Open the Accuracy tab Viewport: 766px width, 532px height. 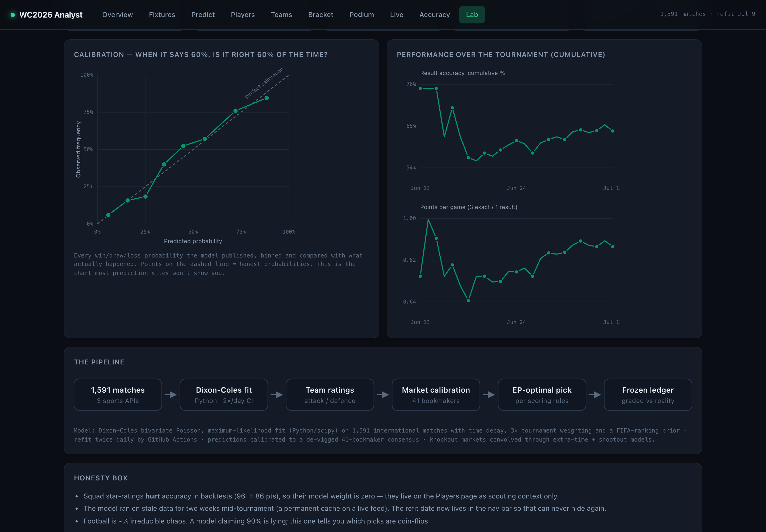[x=435, y=15]
